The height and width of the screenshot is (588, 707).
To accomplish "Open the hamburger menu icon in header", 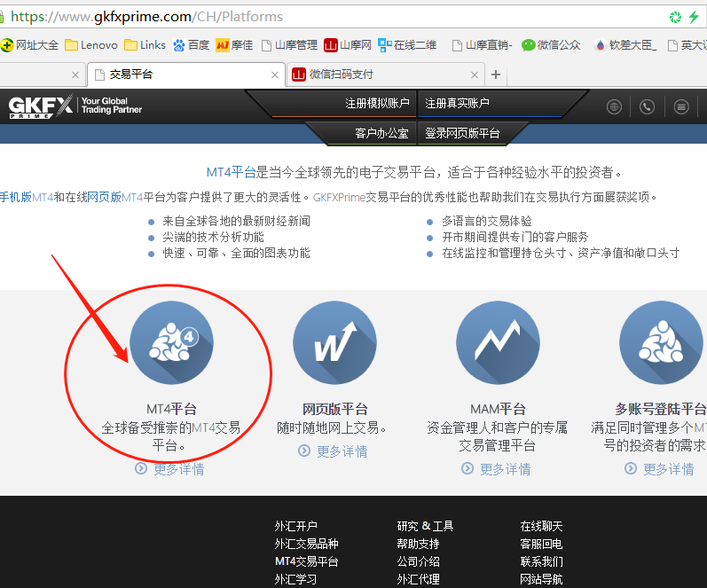I will (680, 106).
